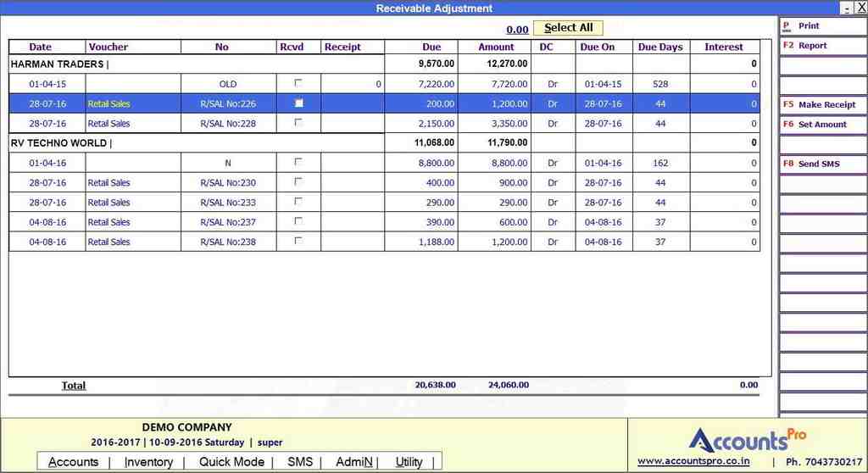The width and height of the screenshot is (868, 473).
Task: Tick Rcvd checkbox for R/SAL No:226
Action: (x=298, y=103)
